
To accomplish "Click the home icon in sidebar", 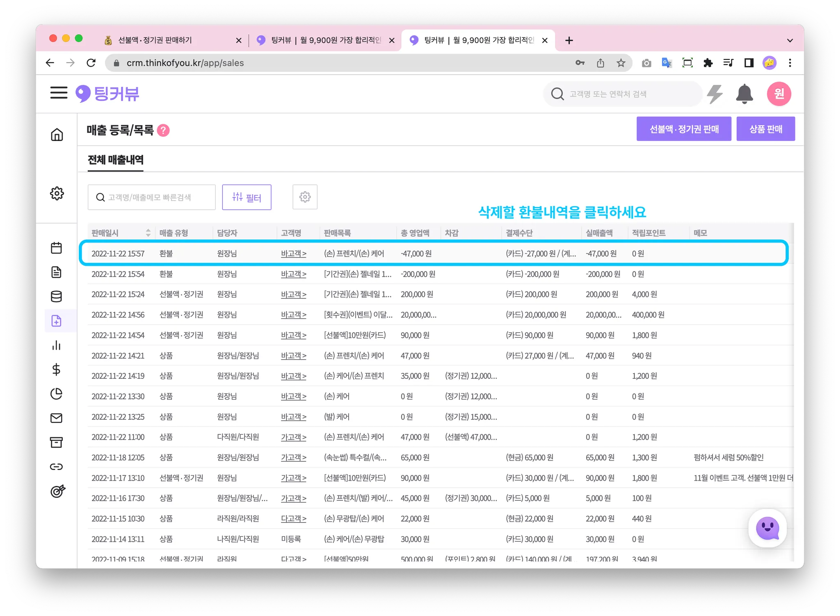I will pos(57,135).
